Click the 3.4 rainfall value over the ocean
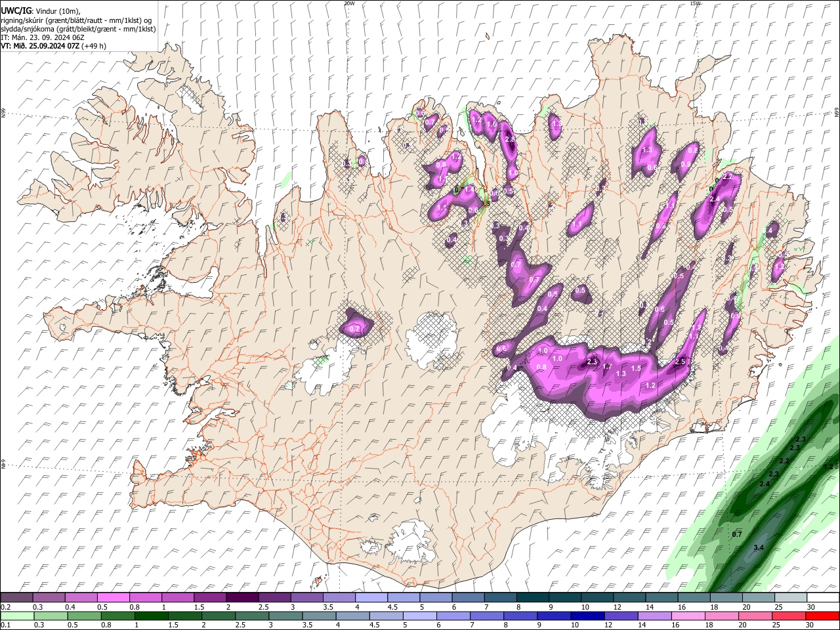Screen dimensions: 840x630 (759, 547)
